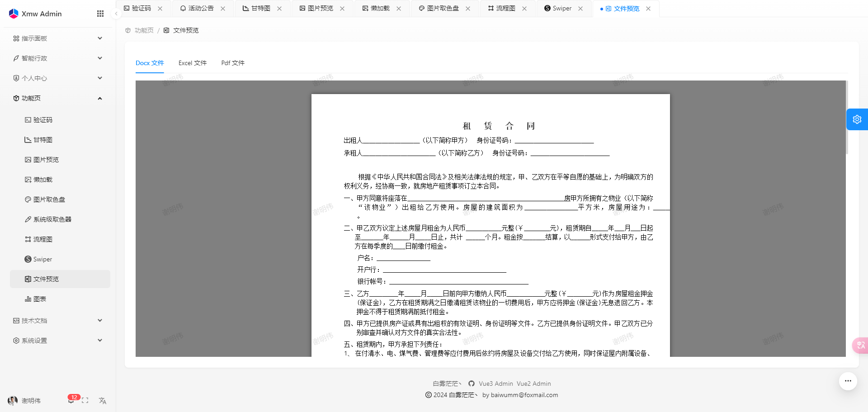The image size is (868, 412).
Task: Switch to the Docx 文件 tab
Action: pyautogui.click(x=150, y=63)
